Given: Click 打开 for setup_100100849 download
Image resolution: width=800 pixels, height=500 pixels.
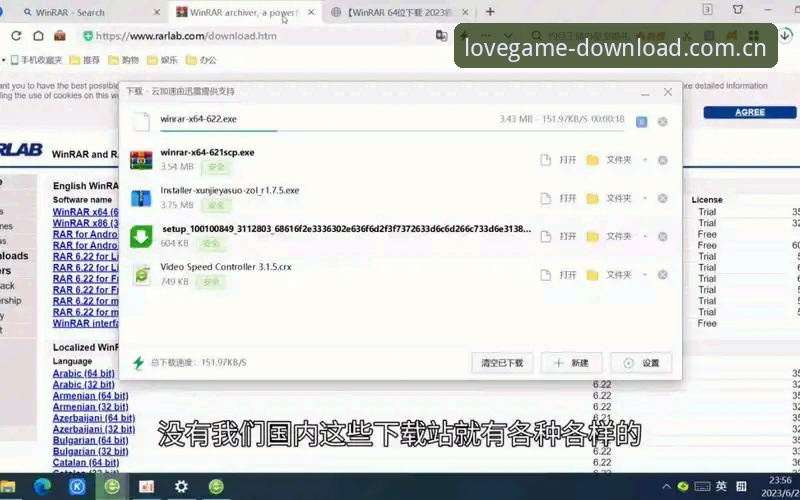Looking at the screenshot, I should click(x=567, y=236).
